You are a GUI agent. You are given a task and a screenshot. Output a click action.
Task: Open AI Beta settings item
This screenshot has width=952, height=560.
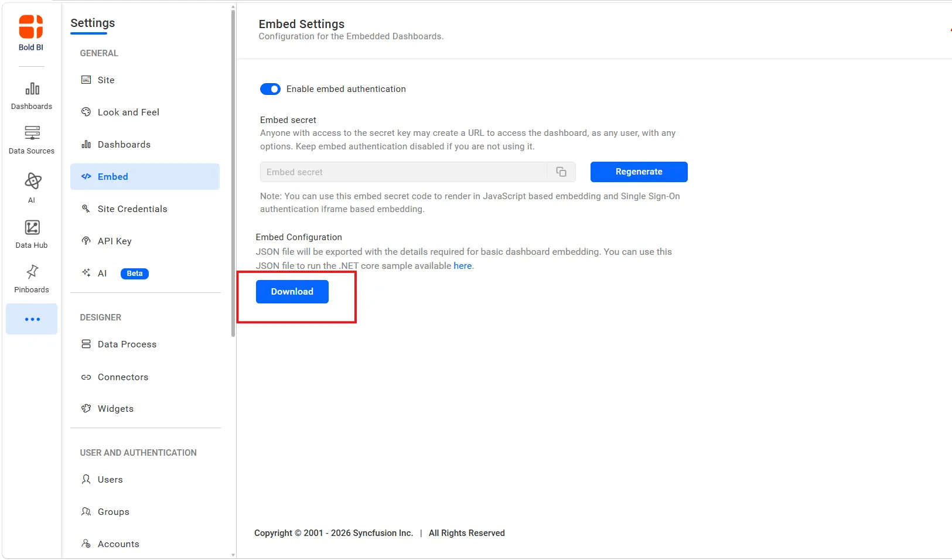coord(145,273)
